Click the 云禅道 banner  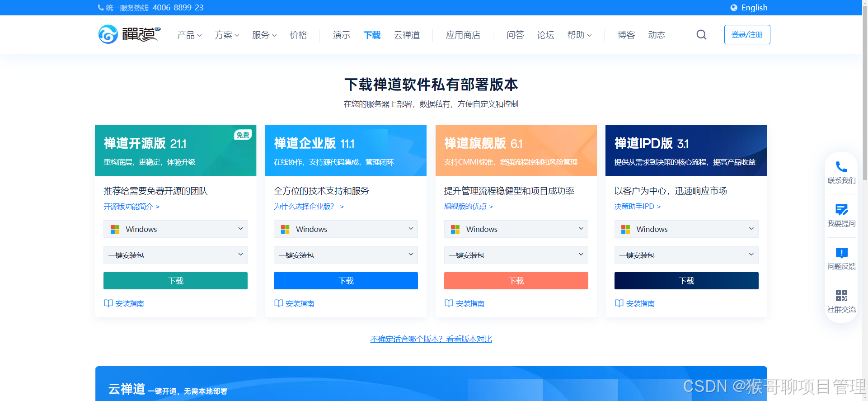[431, 383]
